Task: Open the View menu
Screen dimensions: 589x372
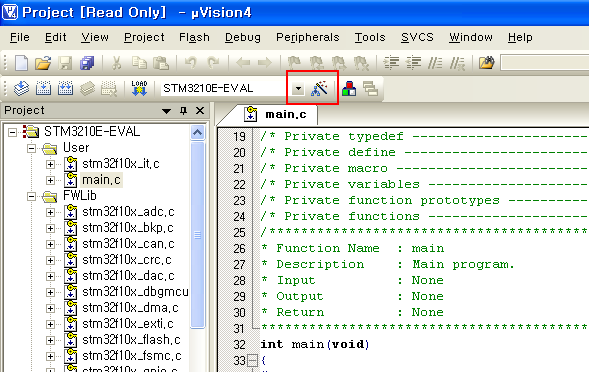Action: [95, 37]
